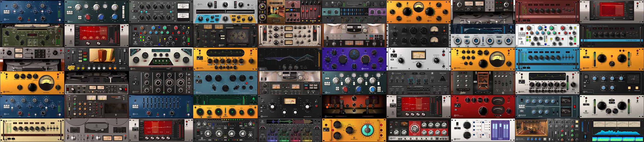Click the White 2A VU meter
Viewport: 644px width, 142px height.
[418, 55]
